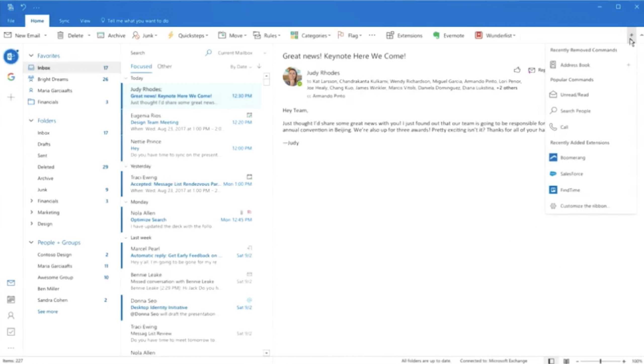The image size is (644, 364).
Task: Open the File menu
Action: click(x=11, y=21)
